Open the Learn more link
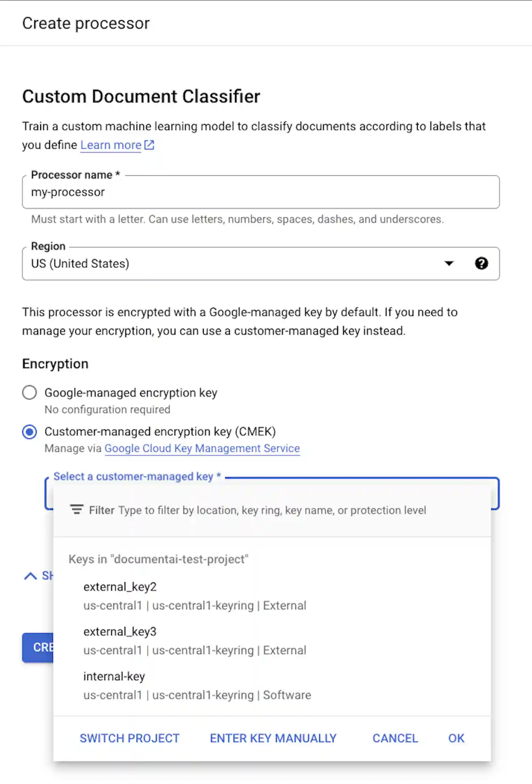The width and height of the screenshot is (532, 784). click(111, 145)
